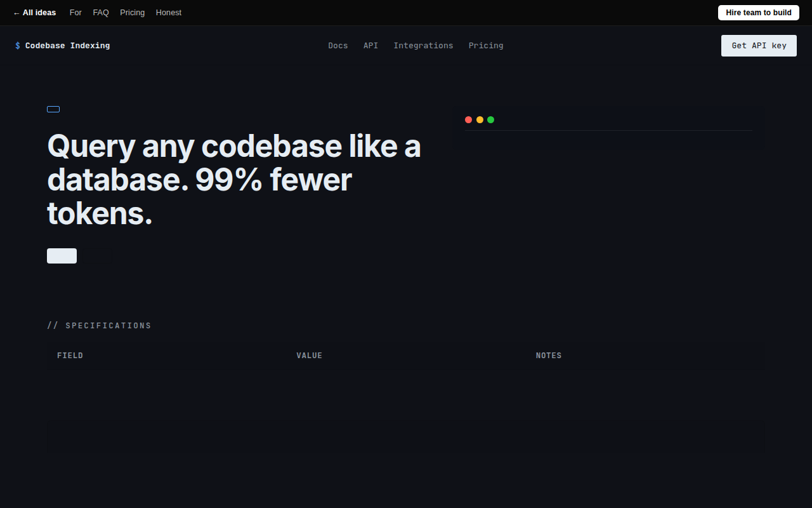Open Pricing next to Integrations

[x=486, y=46]
